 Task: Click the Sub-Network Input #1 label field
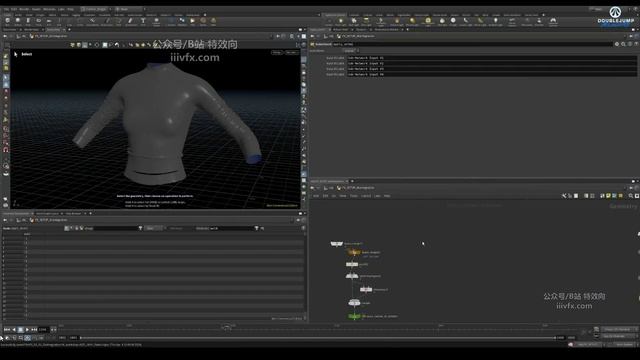point(491,58)
